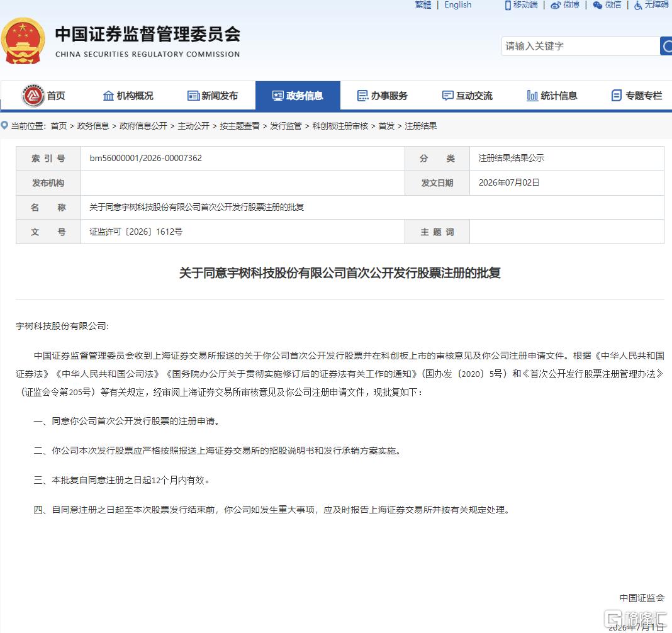This screenshot has height=633, width=672.
Task: Open the WeChat icon link
Action: click(x=597, y=5)
